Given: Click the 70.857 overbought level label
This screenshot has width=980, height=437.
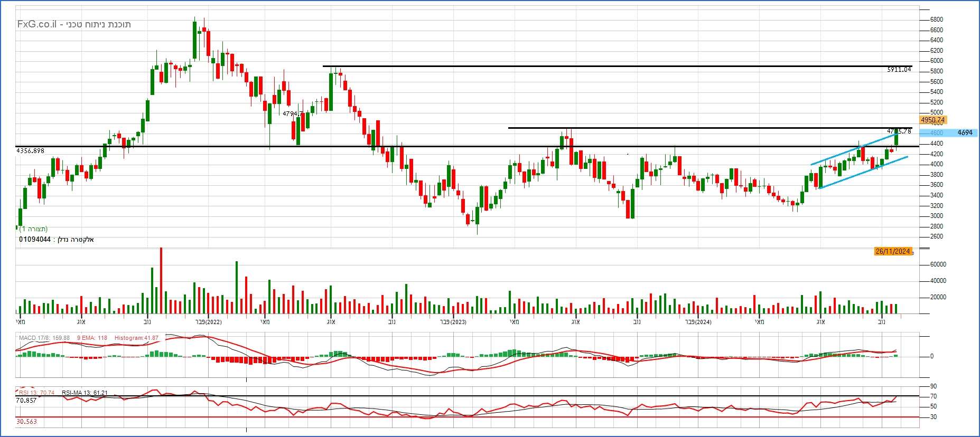Looking at the screenshot, I should click(x=26, y=401).
